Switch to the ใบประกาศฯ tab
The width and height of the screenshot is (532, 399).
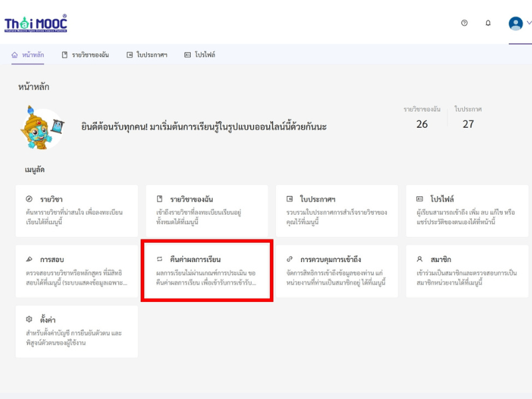(x=147, y=55)
